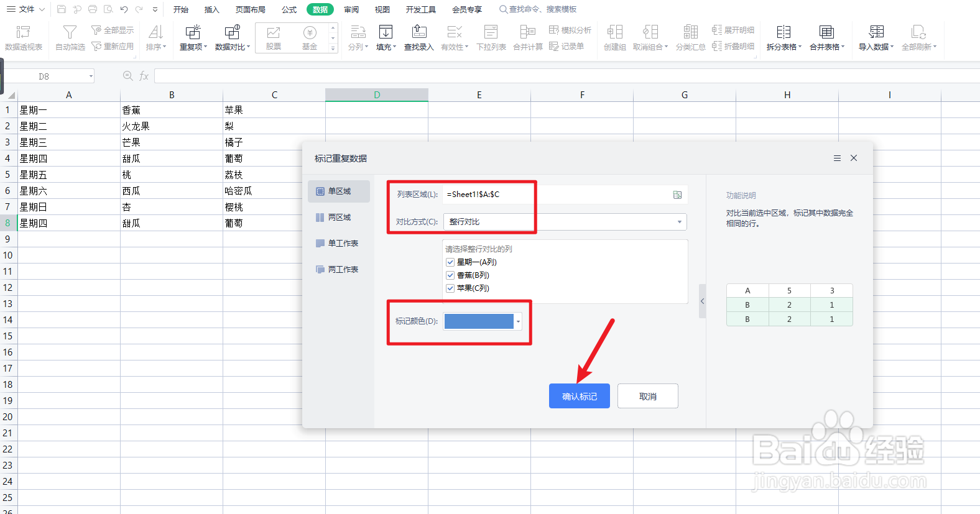Screen dimensions: 980x514
Task: Toggle the 星期一(A列) checkbox
Action: point(450,262)
